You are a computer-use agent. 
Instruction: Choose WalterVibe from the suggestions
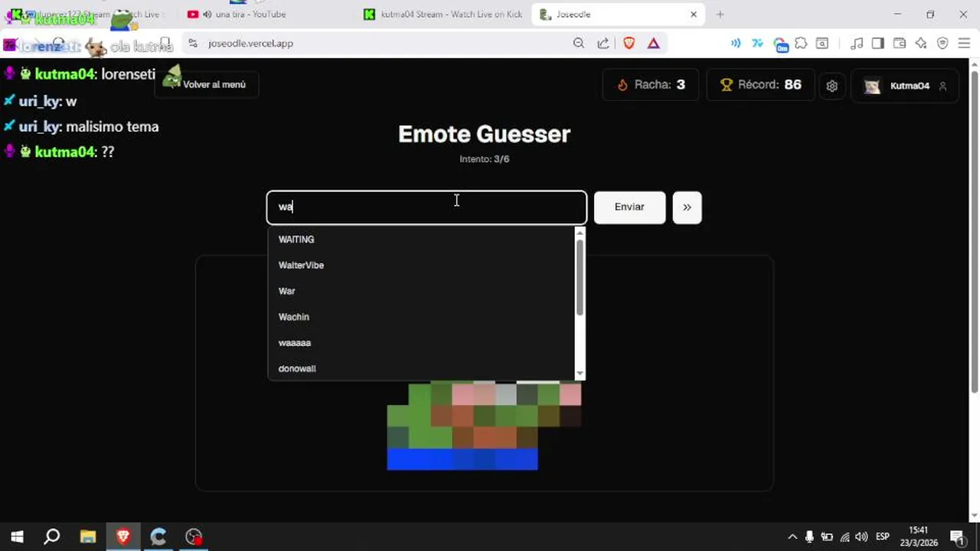point(421,266)
